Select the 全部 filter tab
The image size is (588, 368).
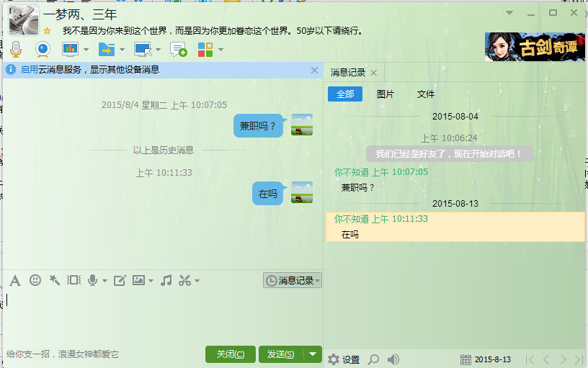[x=345, y=94]
